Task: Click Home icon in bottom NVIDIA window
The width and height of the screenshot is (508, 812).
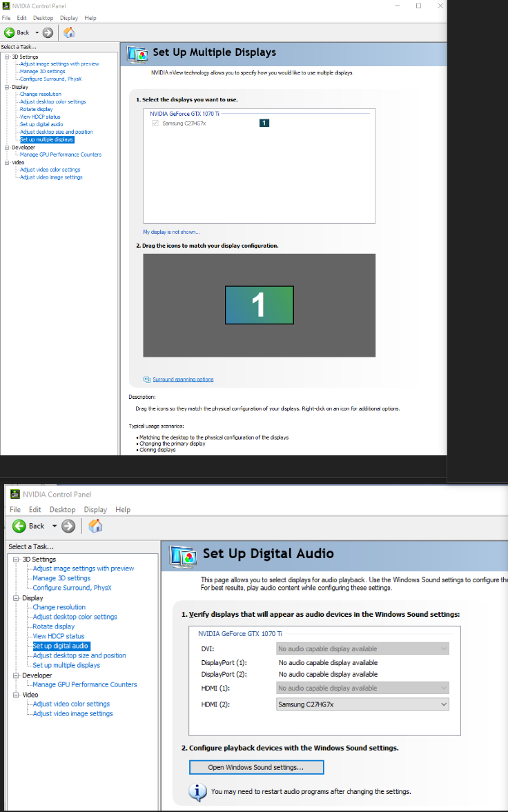Action: click(95, 526)
